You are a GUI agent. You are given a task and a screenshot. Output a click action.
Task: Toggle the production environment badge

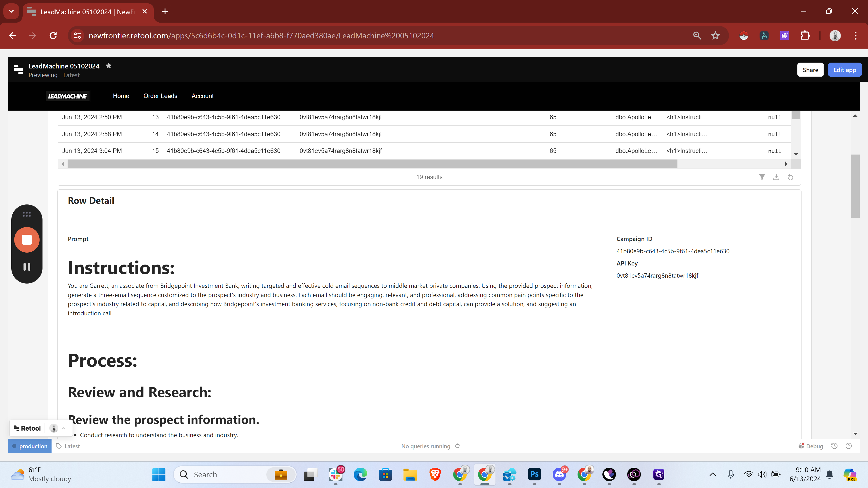(x=30, y=446)
